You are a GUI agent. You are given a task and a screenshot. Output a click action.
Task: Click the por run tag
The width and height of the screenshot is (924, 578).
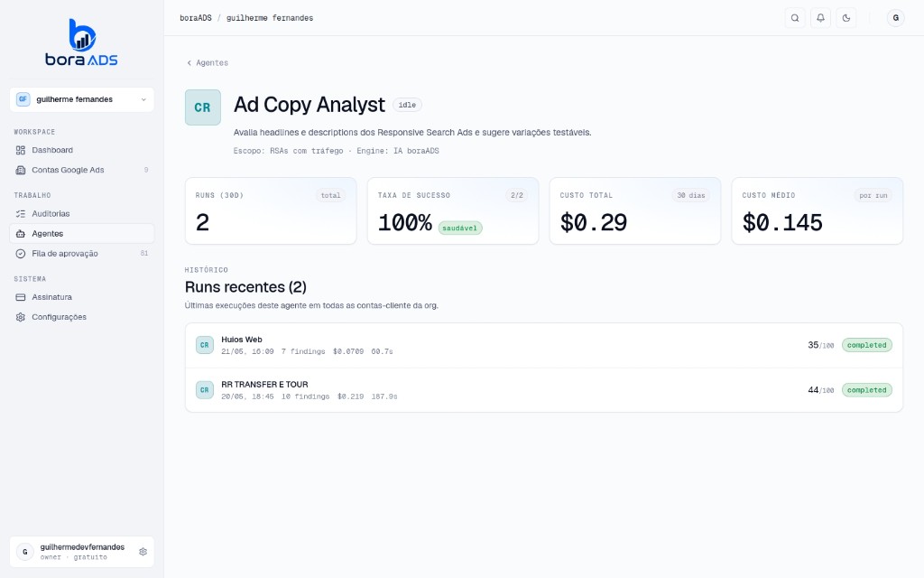pyautogui.click(x=873, y=196)
